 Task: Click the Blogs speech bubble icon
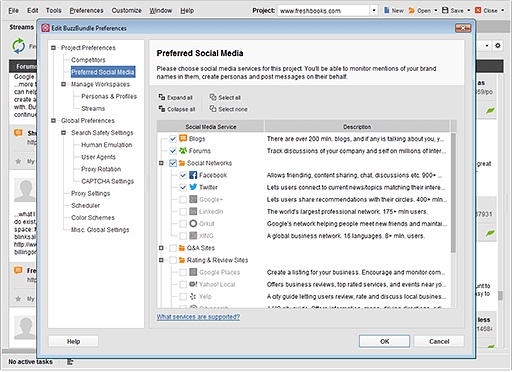click(x=183, y=138)
